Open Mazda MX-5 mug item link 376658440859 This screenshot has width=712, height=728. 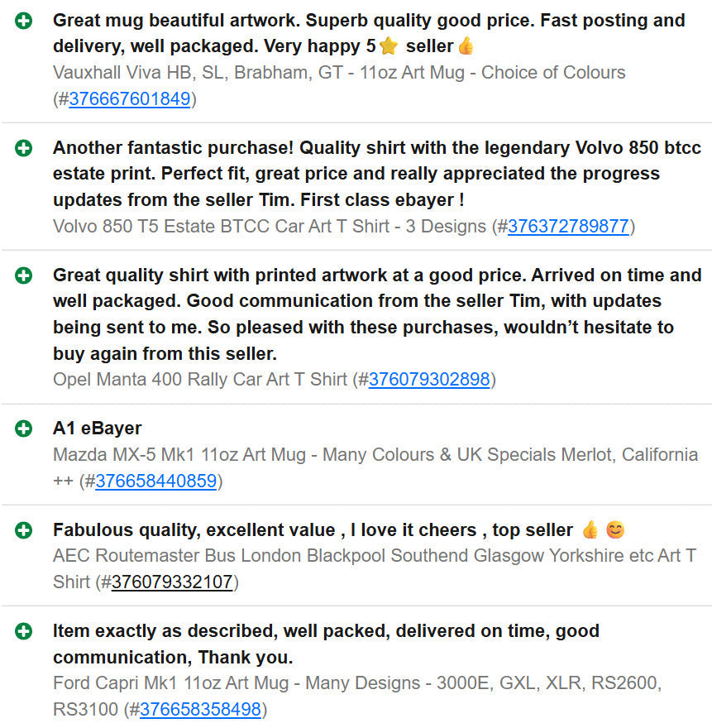155,481
